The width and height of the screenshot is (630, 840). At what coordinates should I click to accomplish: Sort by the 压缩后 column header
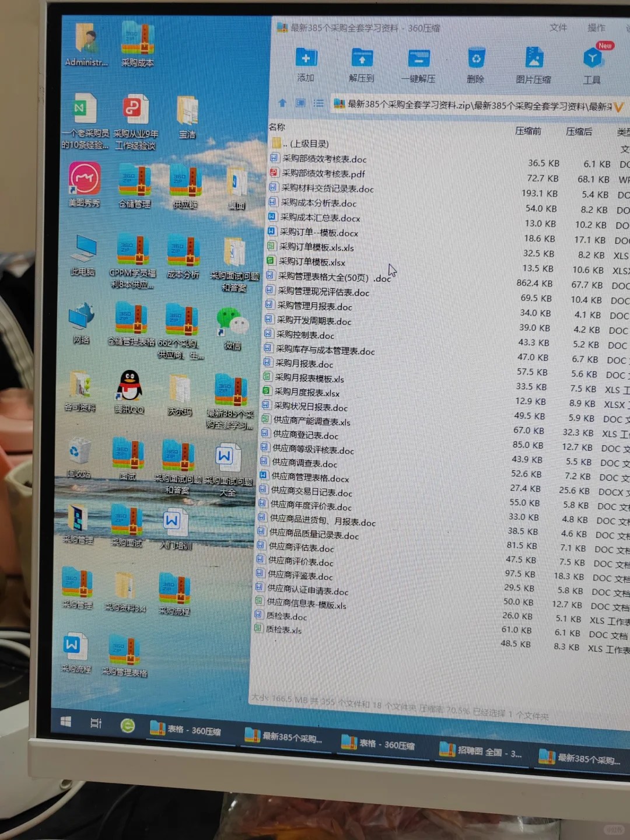tap(579, 132)
